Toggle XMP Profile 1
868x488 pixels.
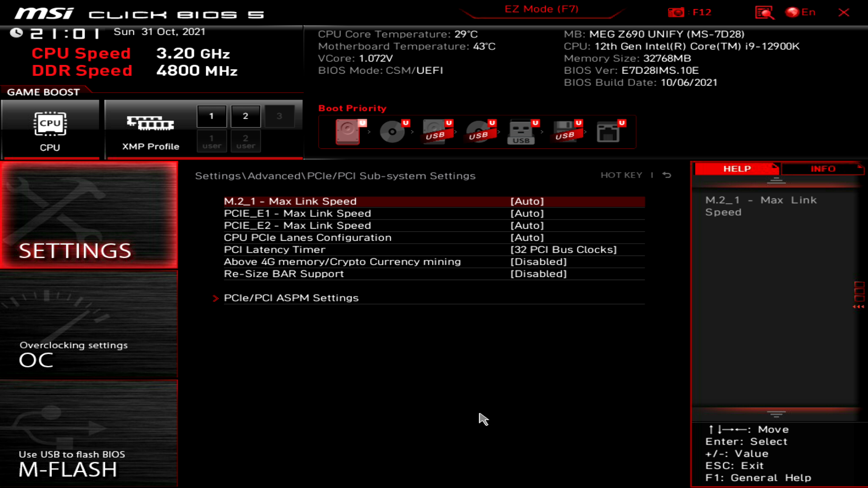211,116
